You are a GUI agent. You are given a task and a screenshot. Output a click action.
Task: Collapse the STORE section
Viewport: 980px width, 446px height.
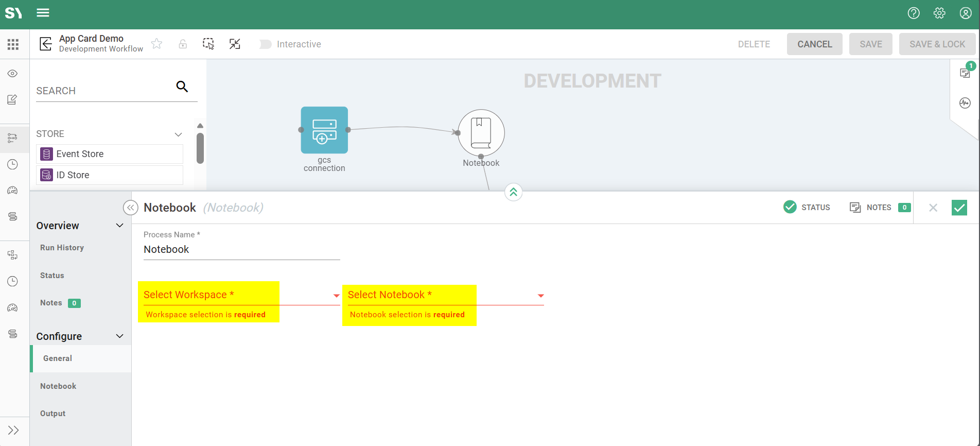pos(178,134)
